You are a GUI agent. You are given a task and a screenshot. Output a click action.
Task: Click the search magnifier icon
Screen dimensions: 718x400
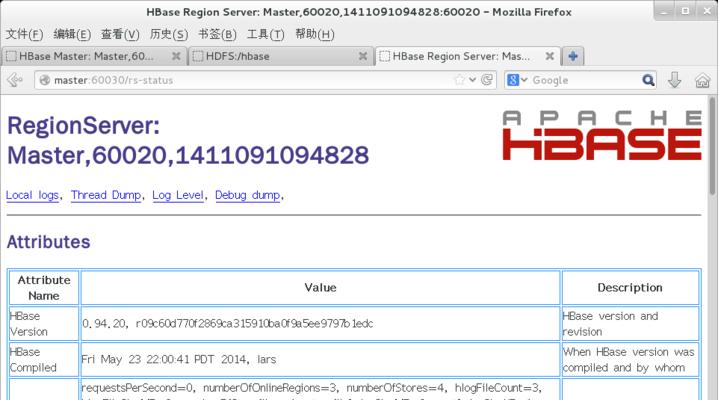pos(648,80)
